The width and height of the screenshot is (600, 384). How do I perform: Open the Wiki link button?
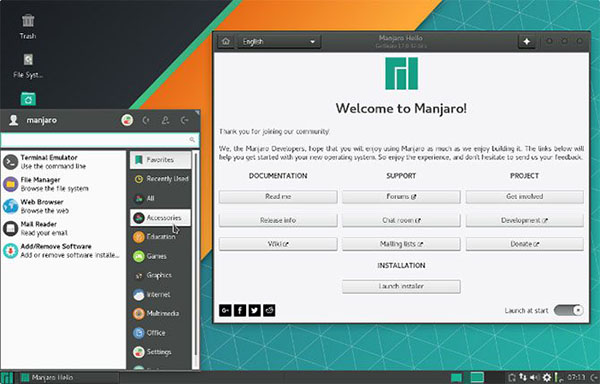click(278, 244)
